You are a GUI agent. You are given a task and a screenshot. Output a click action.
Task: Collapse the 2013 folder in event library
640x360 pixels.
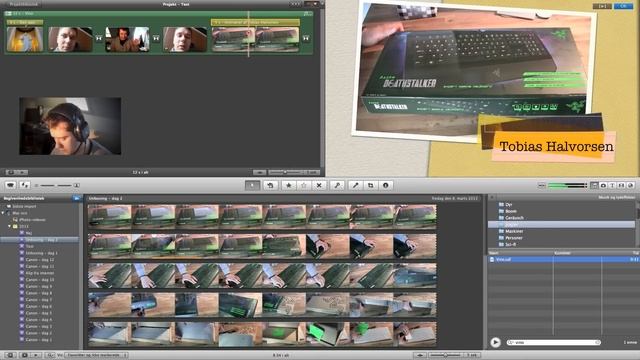(x=9, y=226)
